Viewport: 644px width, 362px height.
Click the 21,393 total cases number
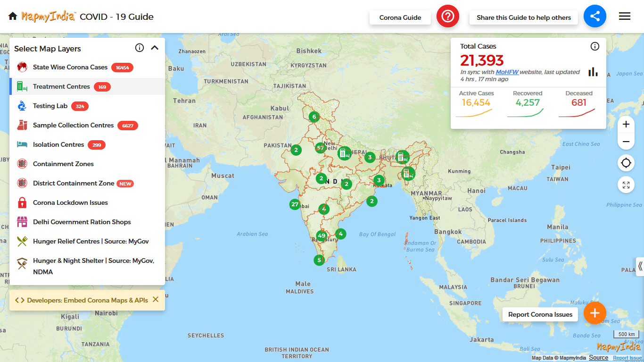coord(482,60)
